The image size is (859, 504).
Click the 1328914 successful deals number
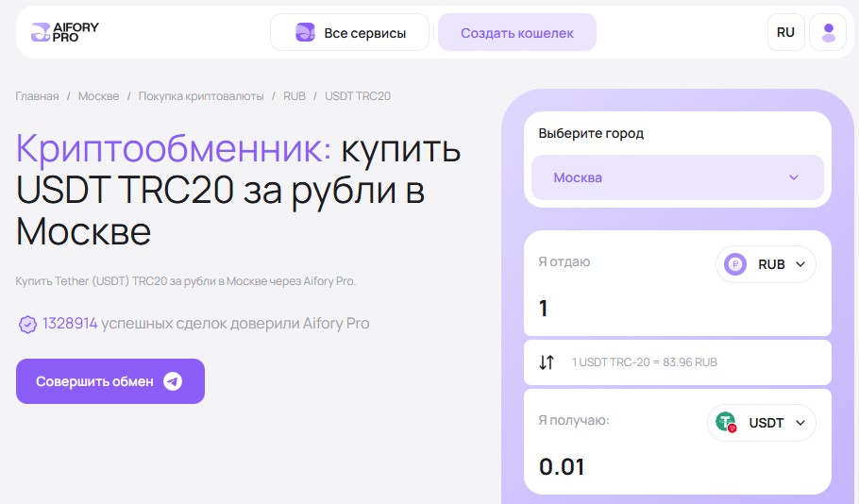point(70,324)
